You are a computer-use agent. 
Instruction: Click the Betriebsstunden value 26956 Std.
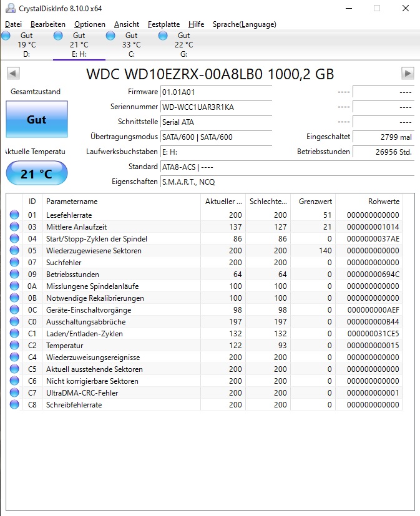(x=383, y=152)
